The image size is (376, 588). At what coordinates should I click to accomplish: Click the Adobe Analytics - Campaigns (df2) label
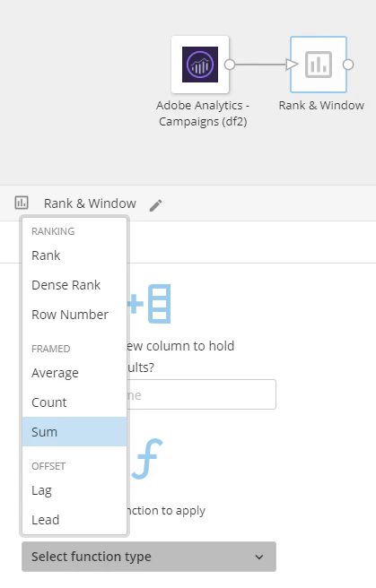pyautogui.click(x=203, y=113)
